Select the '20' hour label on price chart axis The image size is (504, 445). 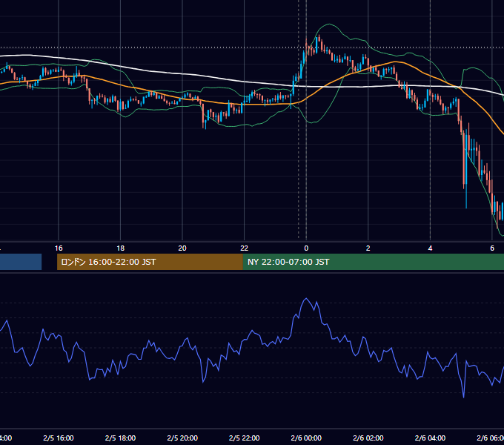182,248
